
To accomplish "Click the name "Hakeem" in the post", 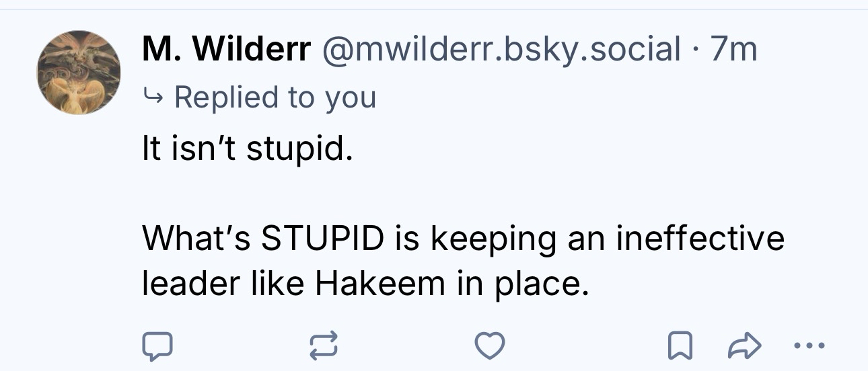I will (x=377, y=284).
